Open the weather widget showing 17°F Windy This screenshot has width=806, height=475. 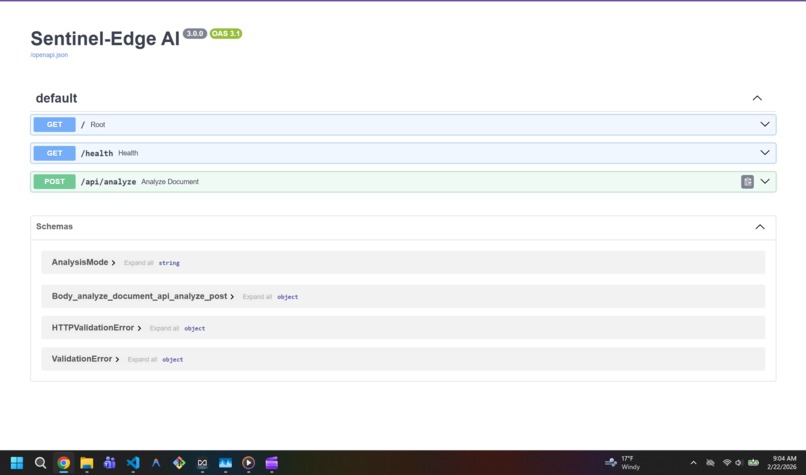pos(622,463)
